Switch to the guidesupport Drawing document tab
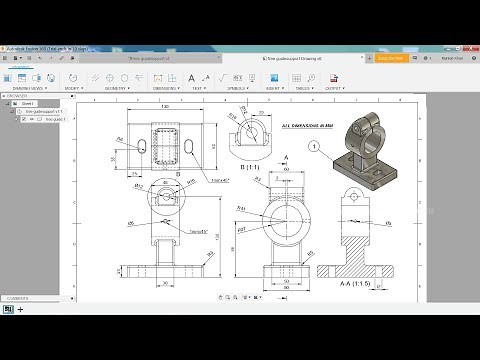 click(292, 58)
